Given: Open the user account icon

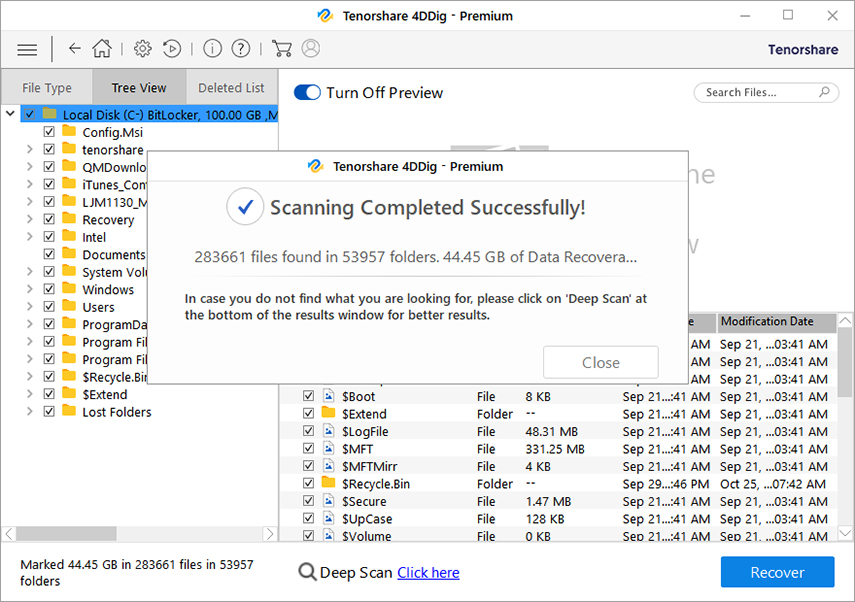Looking at the screenshot, I should pyautogui.click(x=311, y=49).
